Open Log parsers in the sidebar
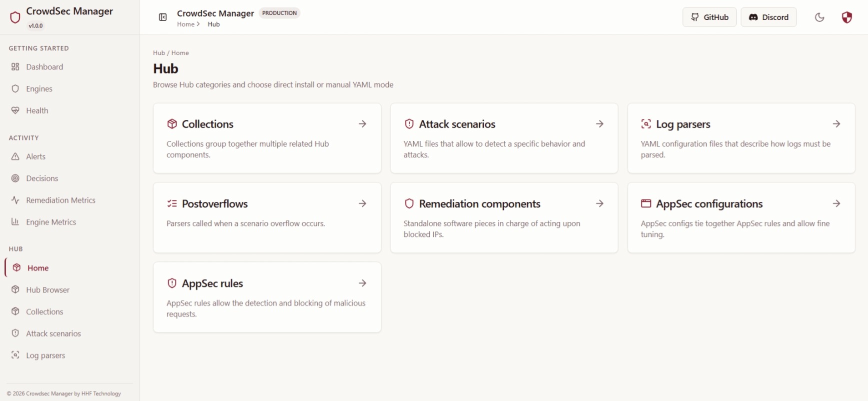868x401 pixels. coord(70,355)
